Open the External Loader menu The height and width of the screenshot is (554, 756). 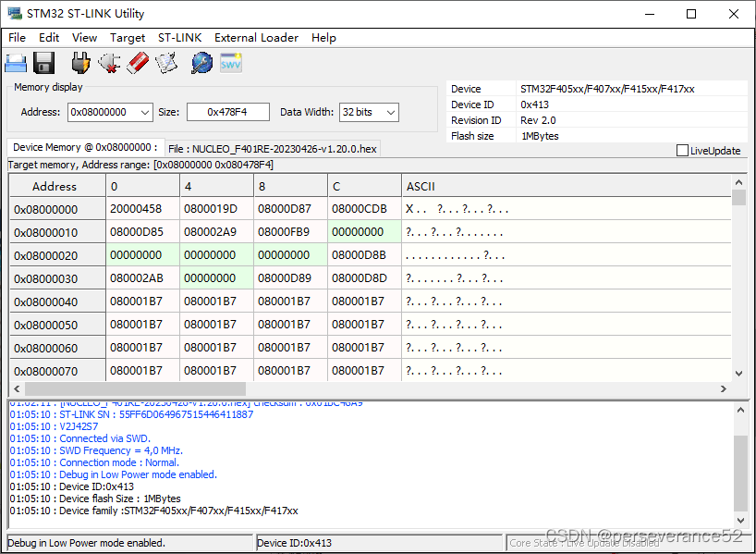257,38
